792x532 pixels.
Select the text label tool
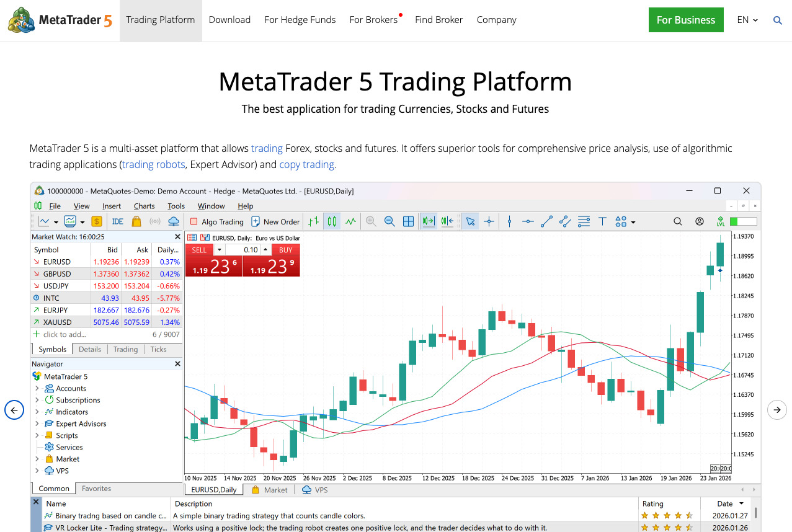coord(602,221)
